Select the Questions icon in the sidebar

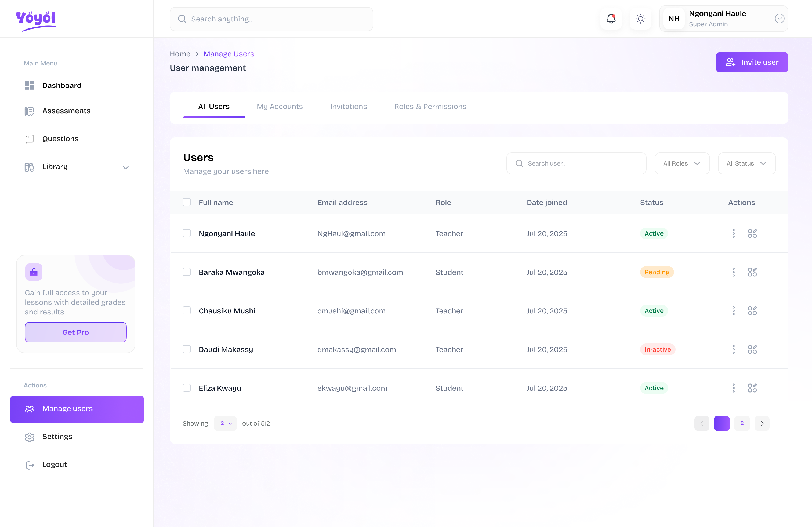29,139
